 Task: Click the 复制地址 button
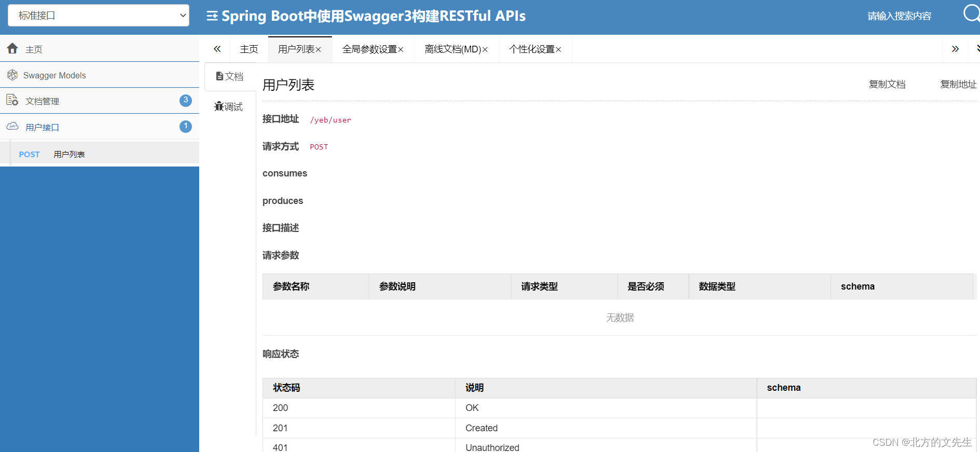[x=958, y=84]
